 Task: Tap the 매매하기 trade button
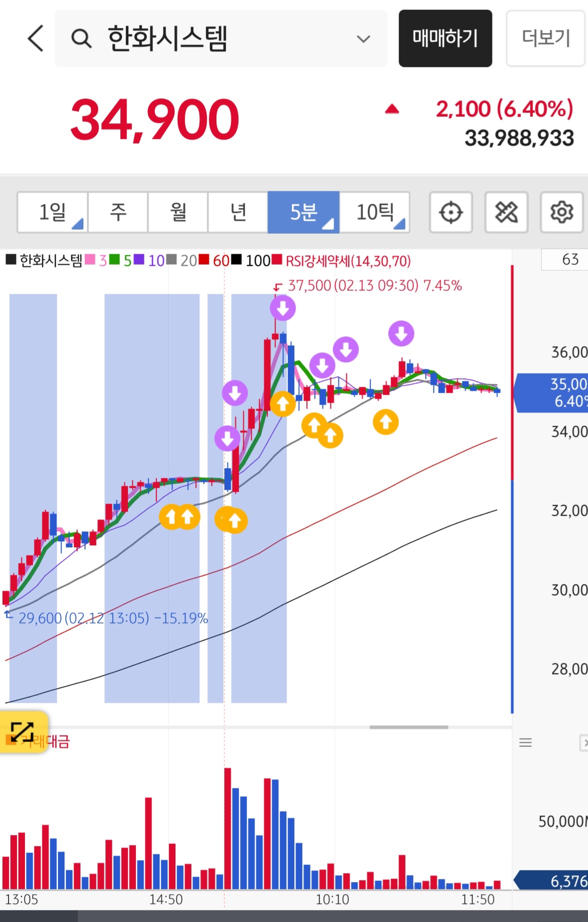coord(445,38)
